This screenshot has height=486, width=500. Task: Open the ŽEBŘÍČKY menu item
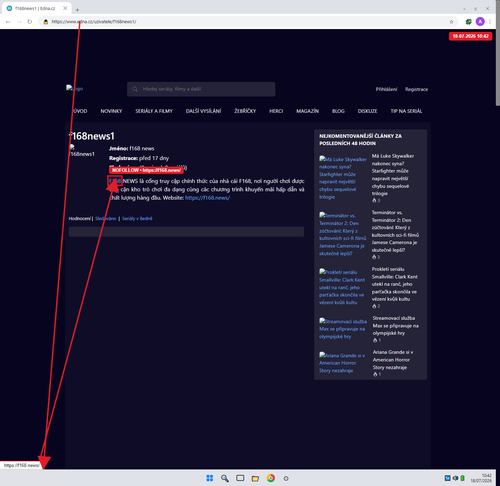tap(245, 111)
